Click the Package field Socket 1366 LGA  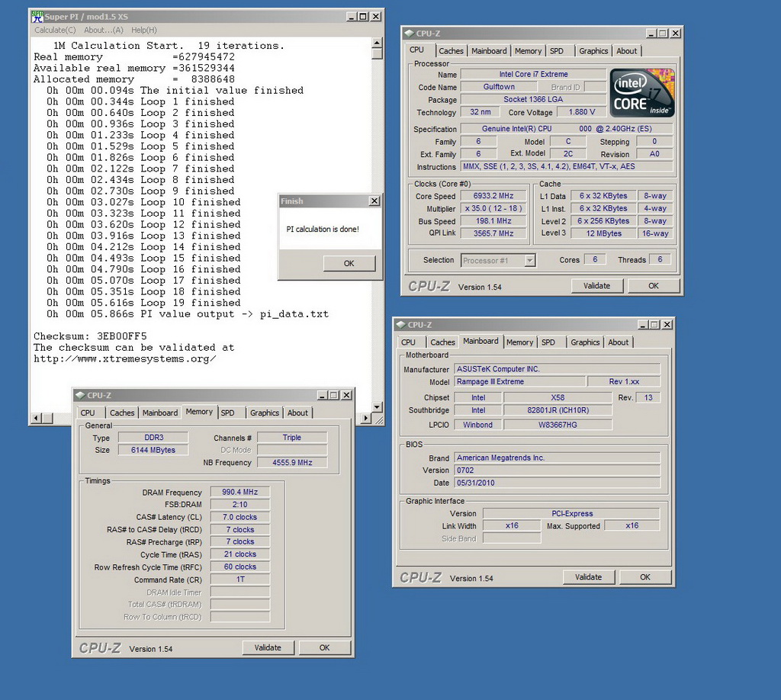tap(533, 99)
